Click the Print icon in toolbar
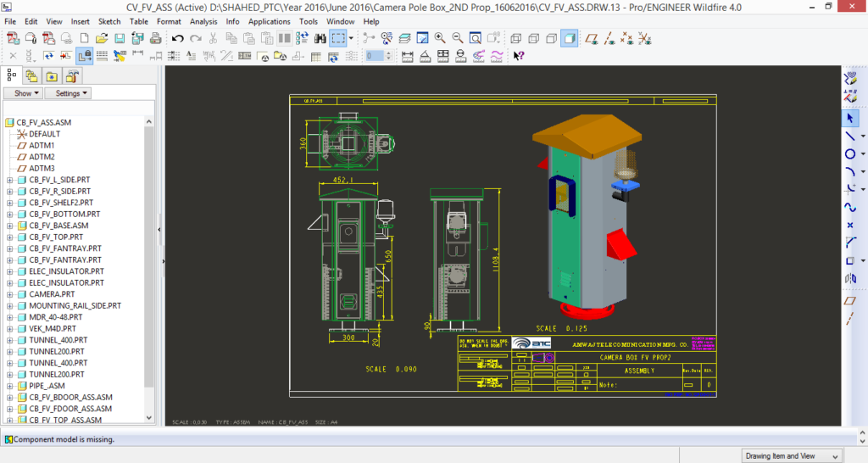The image size is (868, 463). pos(155,38)
